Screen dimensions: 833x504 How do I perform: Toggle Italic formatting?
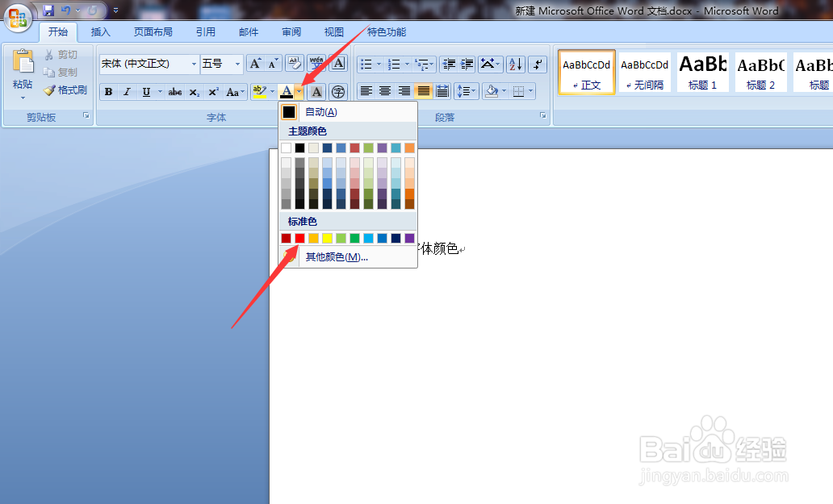coord(127,92)
